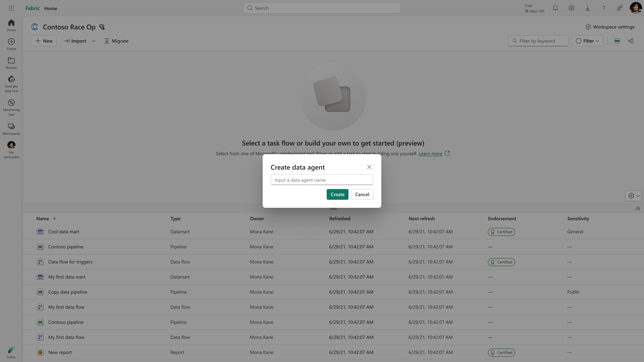
Task: Expand the Import dropdown chevron
Action: coord(94,41)
